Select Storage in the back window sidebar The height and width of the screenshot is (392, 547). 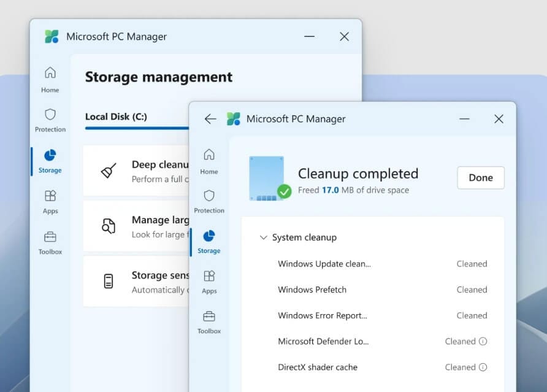(50, 161)
